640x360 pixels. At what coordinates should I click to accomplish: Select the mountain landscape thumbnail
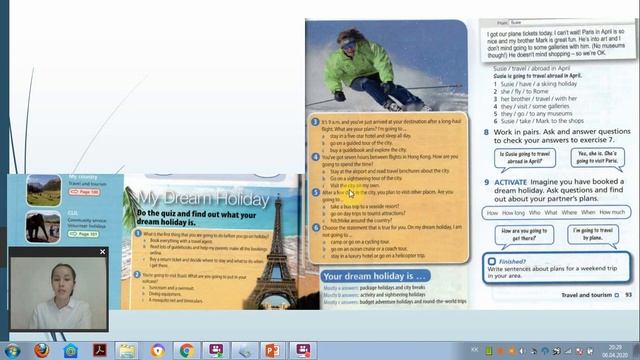click(43, 190)
